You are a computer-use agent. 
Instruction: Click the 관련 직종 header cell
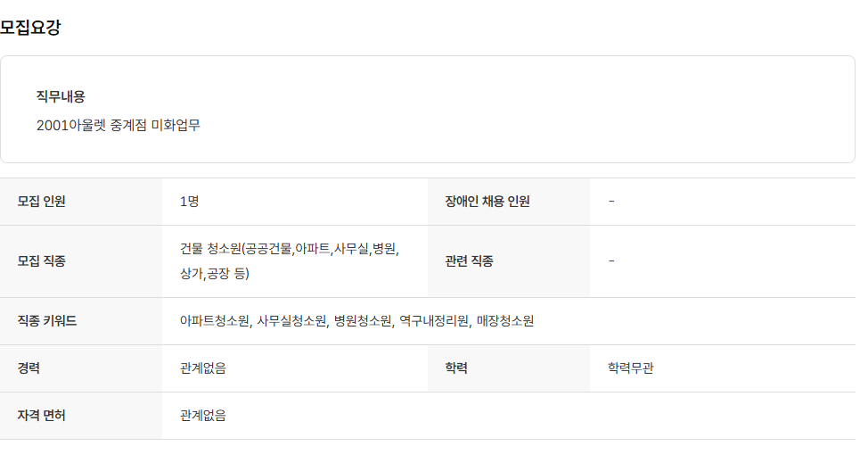click(470, 261)
